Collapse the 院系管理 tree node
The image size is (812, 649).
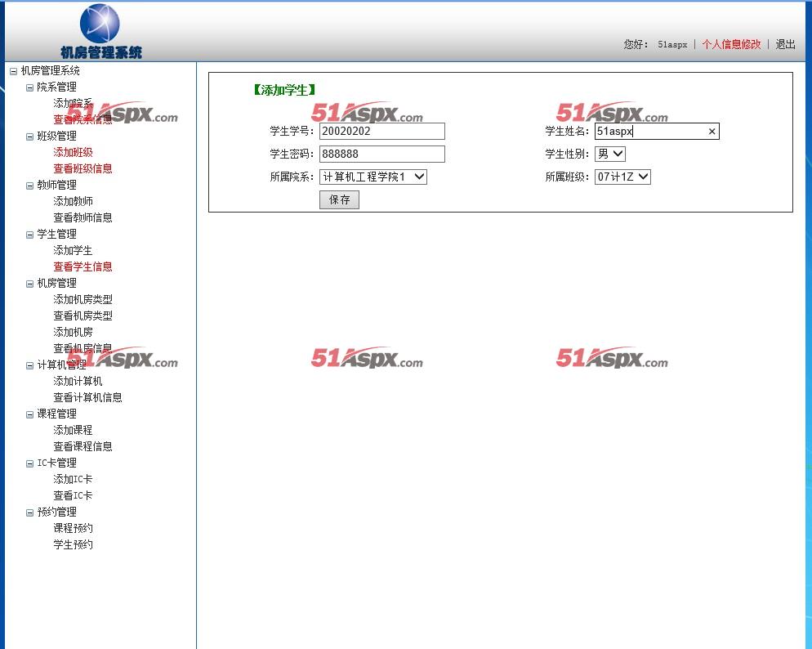point(29,87)
